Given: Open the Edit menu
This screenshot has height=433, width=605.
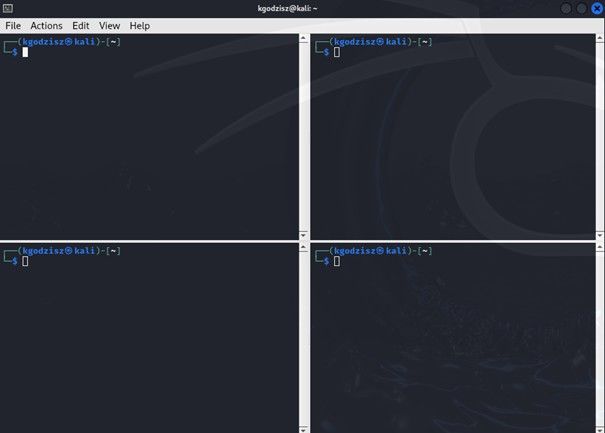Looking at the screenshot, I should pyautogui.click(x=81, y=25).
